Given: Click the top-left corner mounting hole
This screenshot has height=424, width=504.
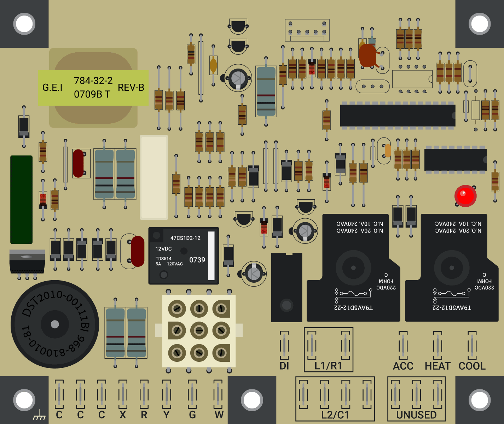Looking at the screenshot, I should pyautogui.click(x=24, y=24).
